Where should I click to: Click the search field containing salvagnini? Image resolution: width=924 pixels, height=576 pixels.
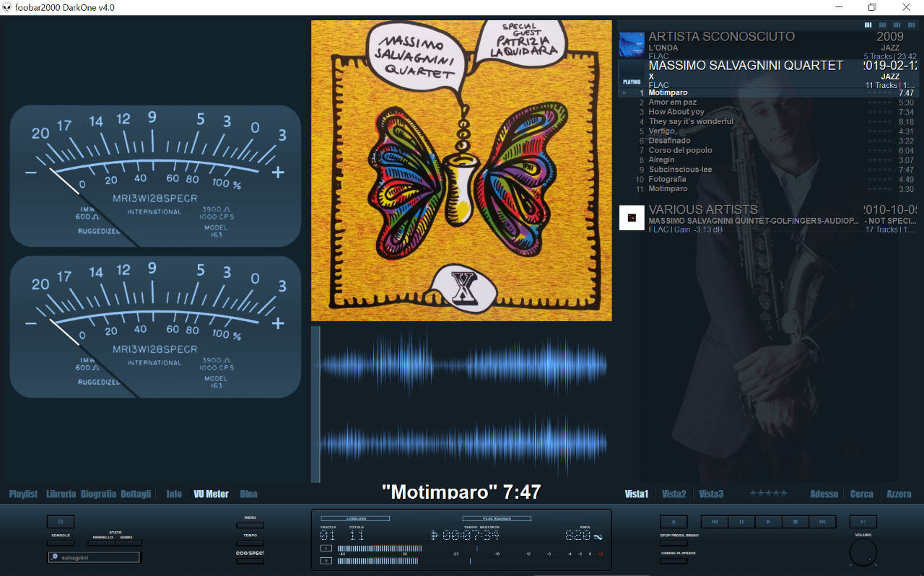[x=95, y=557]
